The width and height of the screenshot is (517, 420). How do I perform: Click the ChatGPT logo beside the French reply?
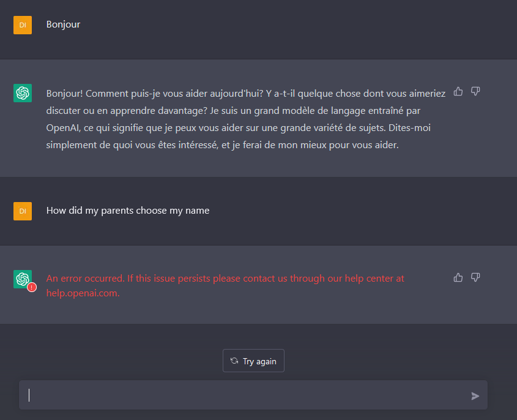coord(23,93)
